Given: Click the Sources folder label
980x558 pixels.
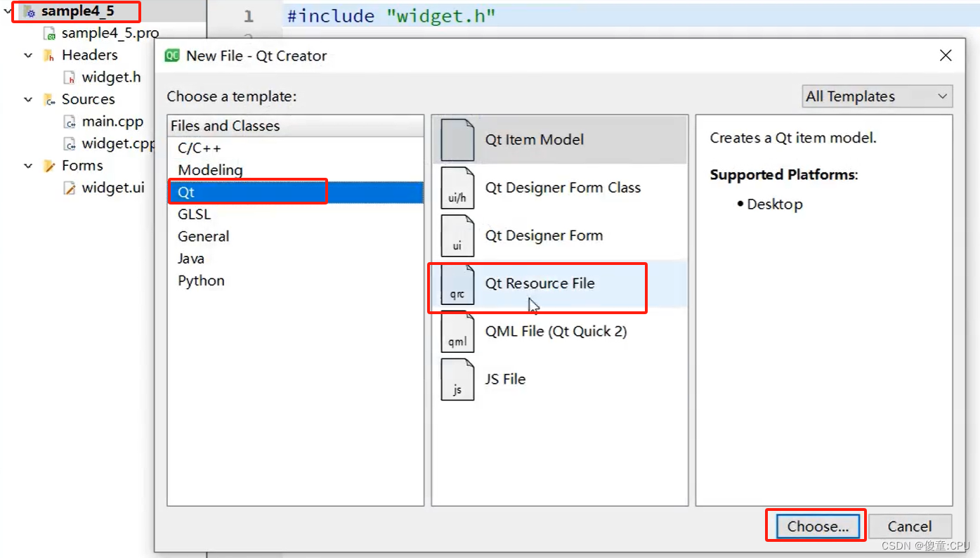Looking at the screenshot, I should [x=88, y=99].
